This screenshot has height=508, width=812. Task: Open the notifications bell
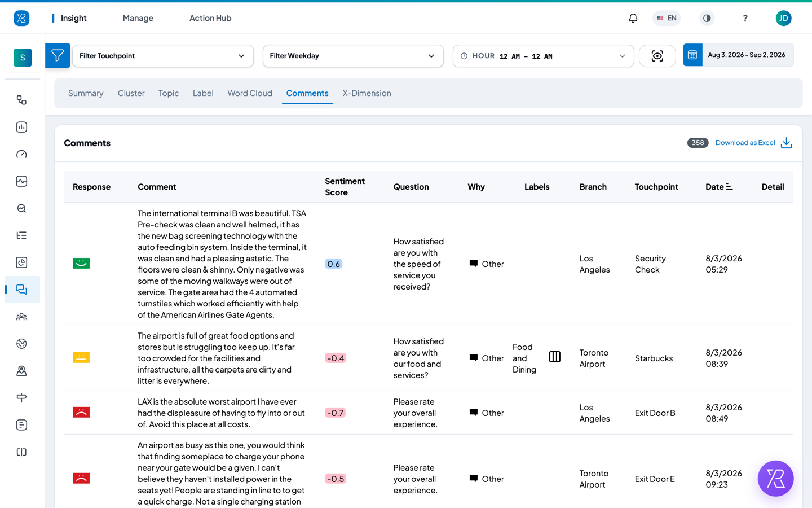633,18
